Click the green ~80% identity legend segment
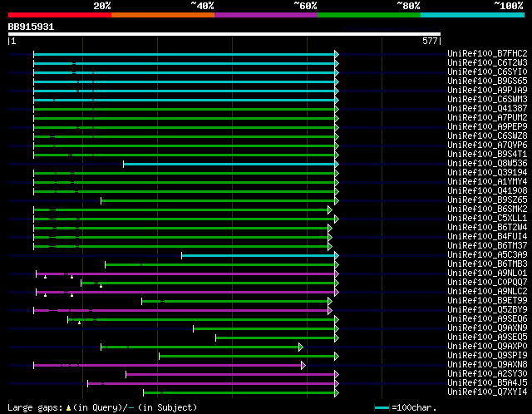Screen dimensions: 532x414 [x=368, y=14]
